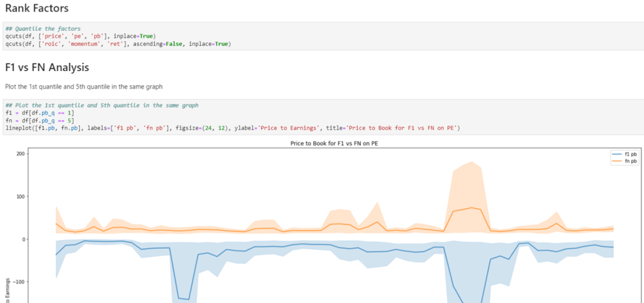The width and height of the screenshot is (644, 303).
Task: Click the chart title 'Price to Book for F1 vs FN on PE'
Action: [x=334, y=143]
